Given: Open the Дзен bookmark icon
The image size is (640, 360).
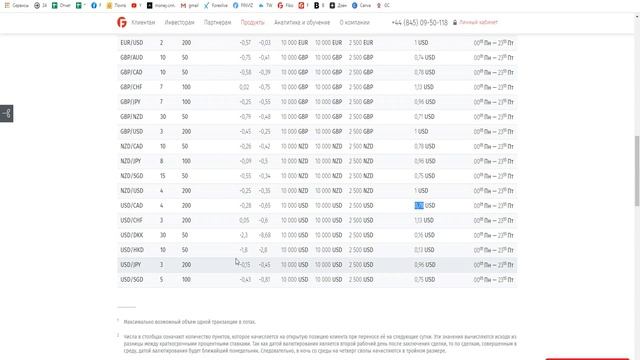Looking at the screenshot, I should 332,5.
